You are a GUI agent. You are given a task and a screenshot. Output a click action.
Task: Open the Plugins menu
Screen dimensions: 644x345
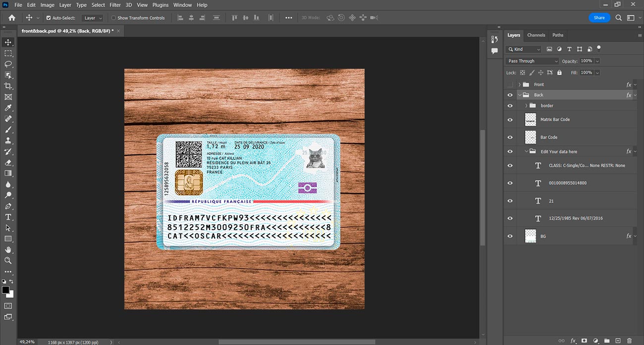[x=161, y=5]
